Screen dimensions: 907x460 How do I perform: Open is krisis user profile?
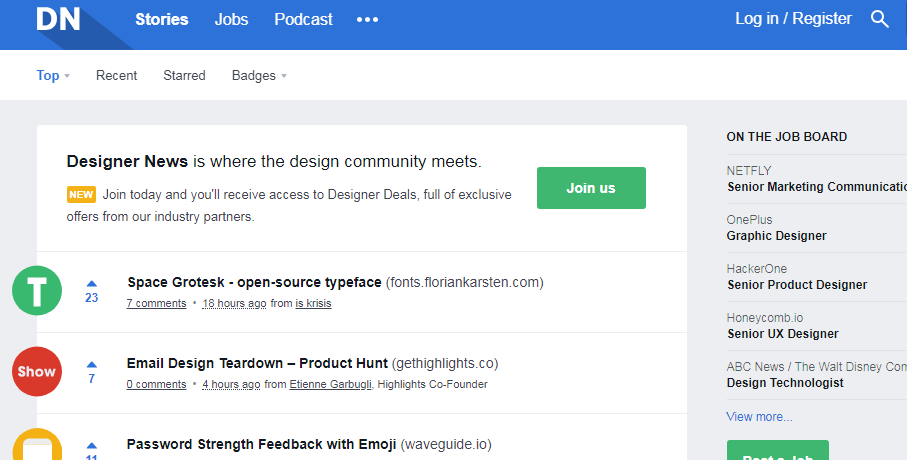point(313,303)
